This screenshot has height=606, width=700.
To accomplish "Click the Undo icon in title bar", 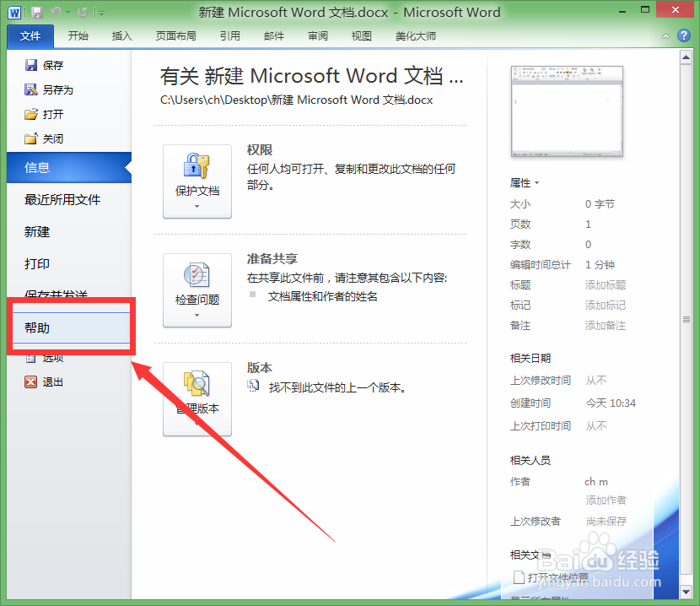I will tap(56, 12).
